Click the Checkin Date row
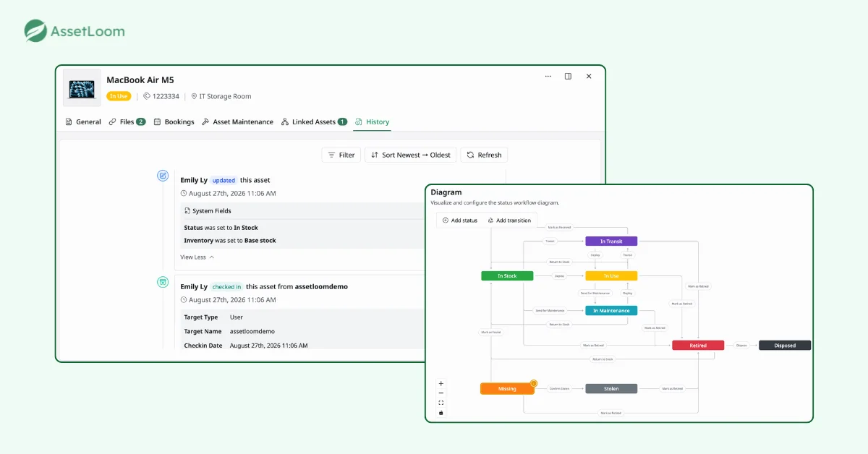868x454 pixels. (x=302, y=346)
